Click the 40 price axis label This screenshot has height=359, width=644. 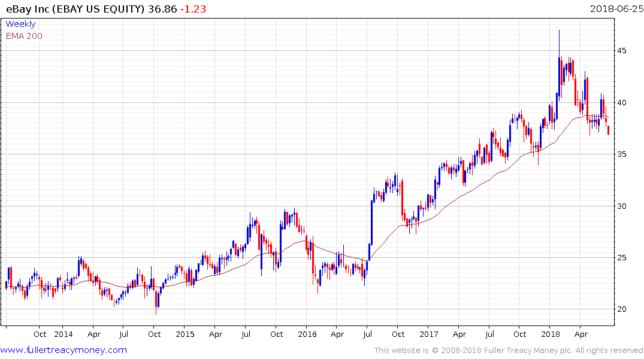(622, 102)
